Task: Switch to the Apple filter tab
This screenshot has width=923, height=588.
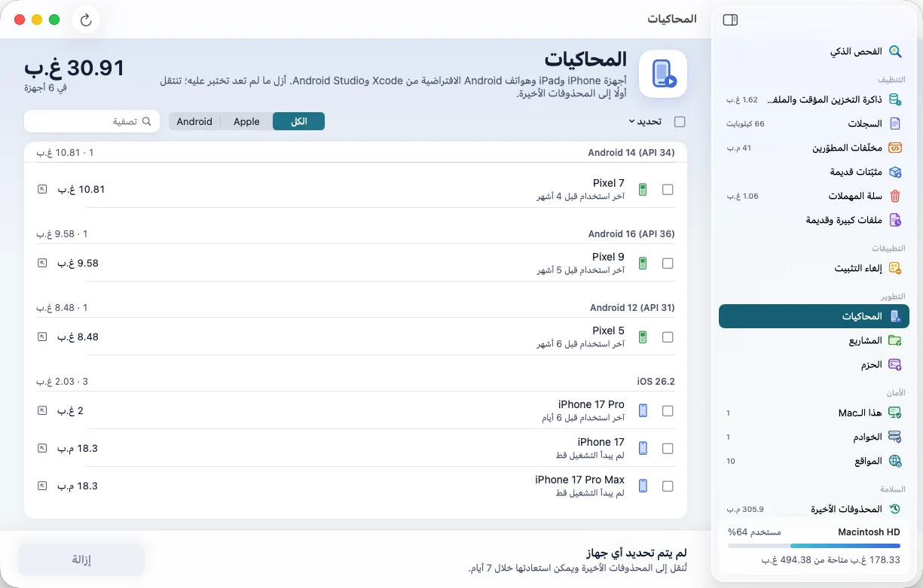Action: [246, 121]
